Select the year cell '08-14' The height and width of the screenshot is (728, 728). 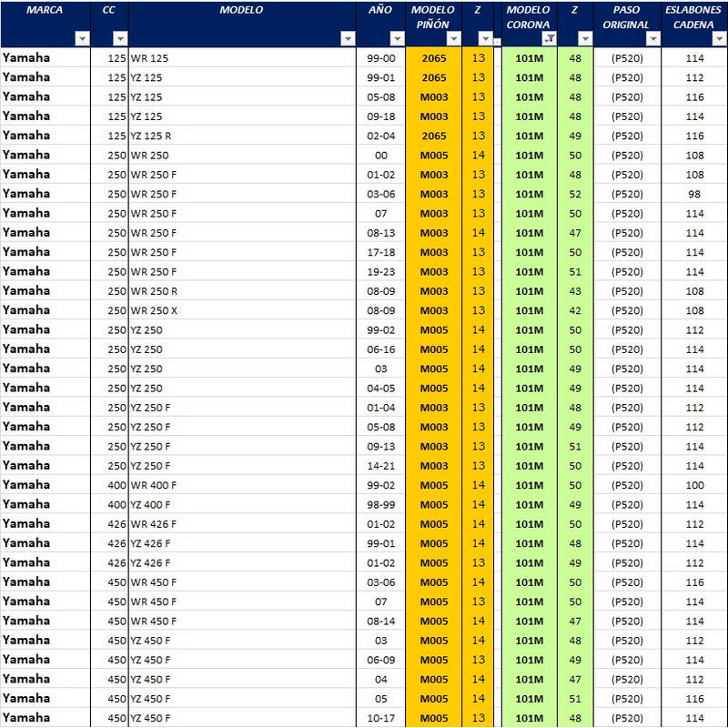point(380,622)
